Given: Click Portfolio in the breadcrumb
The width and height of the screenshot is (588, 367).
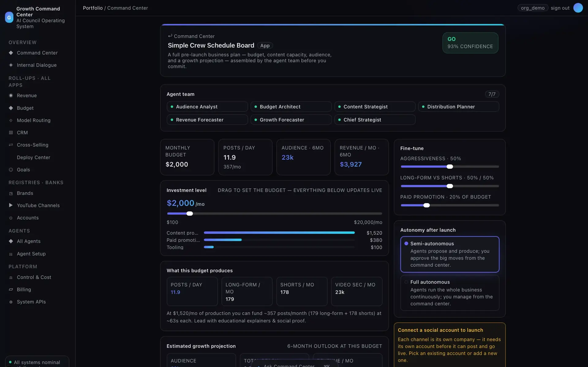Looking at the screenshot, I should point(93,8).
